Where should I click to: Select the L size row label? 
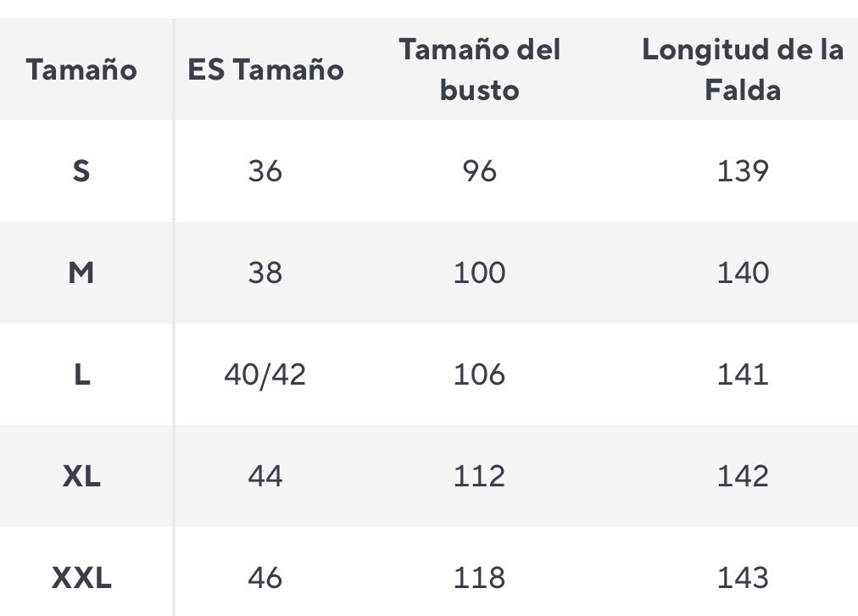tap(81, 375)
